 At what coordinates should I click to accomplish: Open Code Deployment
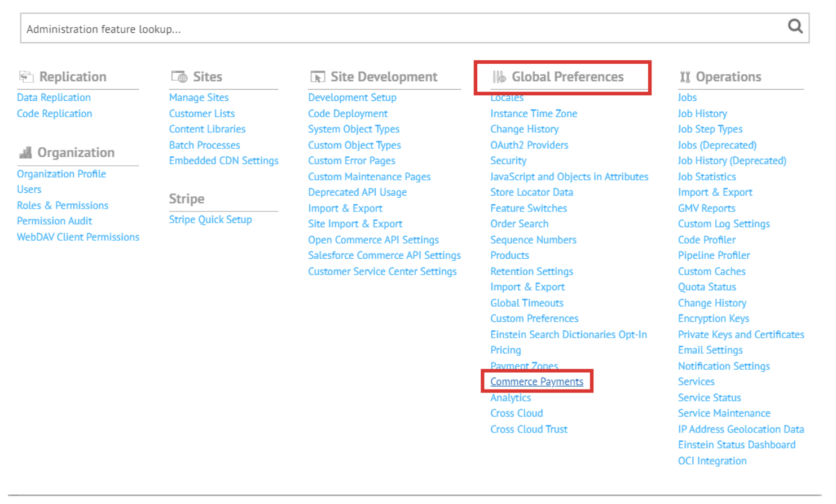point(347,113)
